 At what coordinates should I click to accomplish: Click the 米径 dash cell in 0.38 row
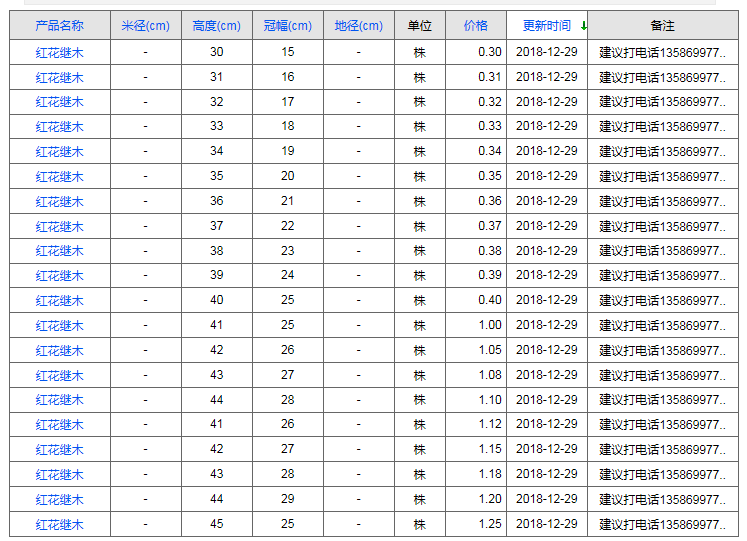pos(145,251)
